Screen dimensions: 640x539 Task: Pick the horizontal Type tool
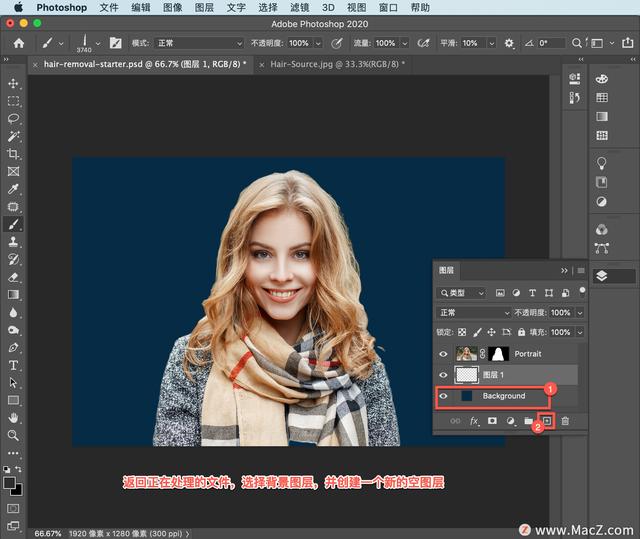coord(13,365)
